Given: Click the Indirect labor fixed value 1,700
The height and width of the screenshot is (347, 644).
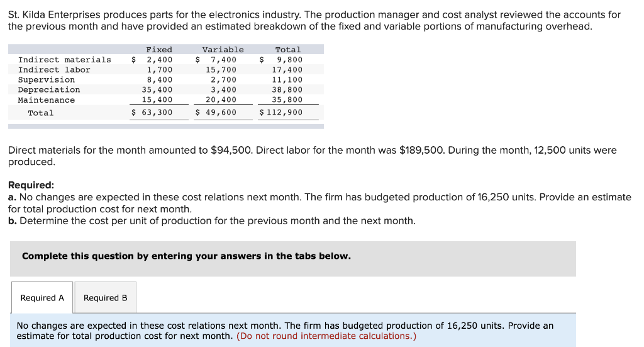Looking at the screenshot, I should [160, 70].
